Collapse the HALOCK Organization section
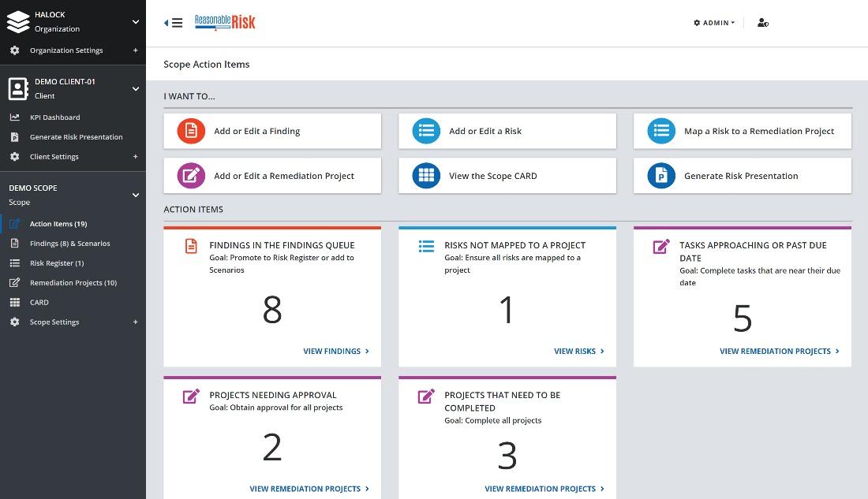Screen dimensions: 868x499 135,22
